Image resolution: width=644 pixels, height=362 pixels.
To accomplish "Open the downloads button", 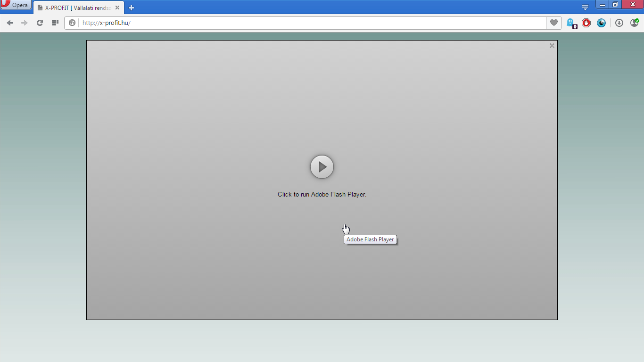I will (619, 23).
